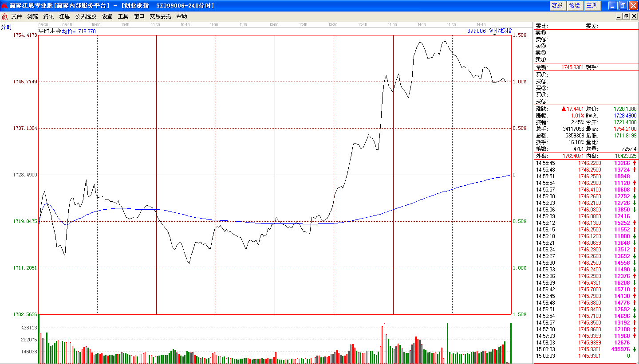The width and height of the screenshot is (639, 364).
Task: Select the 14:55:45 tick row
Action: 586,163
